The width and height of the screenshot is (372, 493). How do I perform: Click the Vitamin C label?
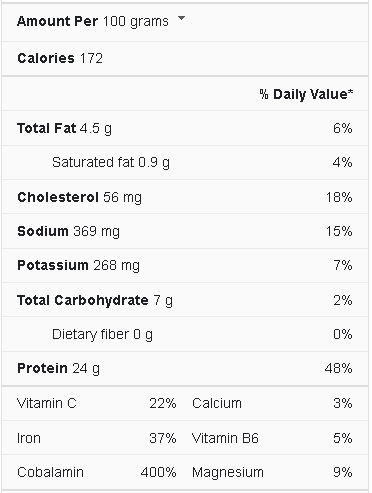pos(47,403)
